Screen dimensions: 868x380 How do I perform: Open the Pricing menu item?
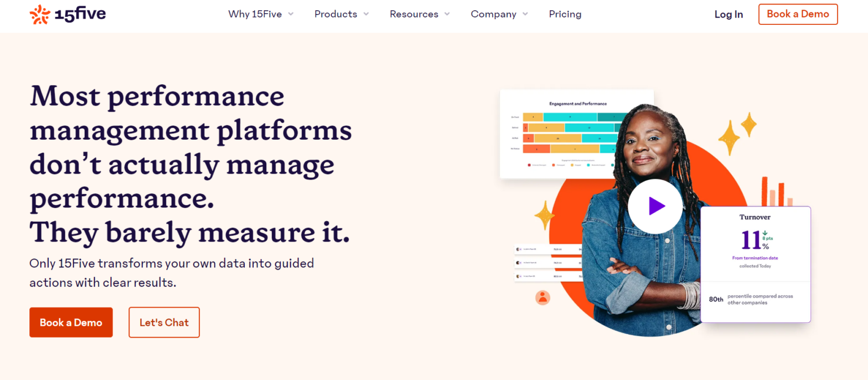coord(565,14)
